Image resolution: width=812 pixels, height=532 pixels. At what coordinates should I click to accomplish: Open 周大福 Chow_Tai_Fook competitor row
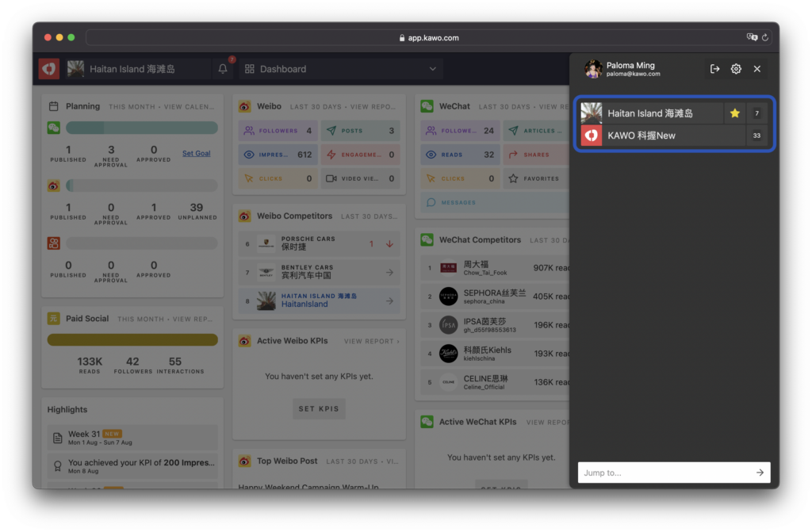coord(495,268)
